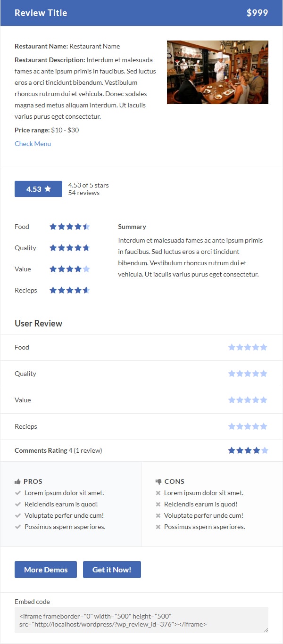
Task: Click the star in the 4.53 badge
Action: [x=48, y=189]
